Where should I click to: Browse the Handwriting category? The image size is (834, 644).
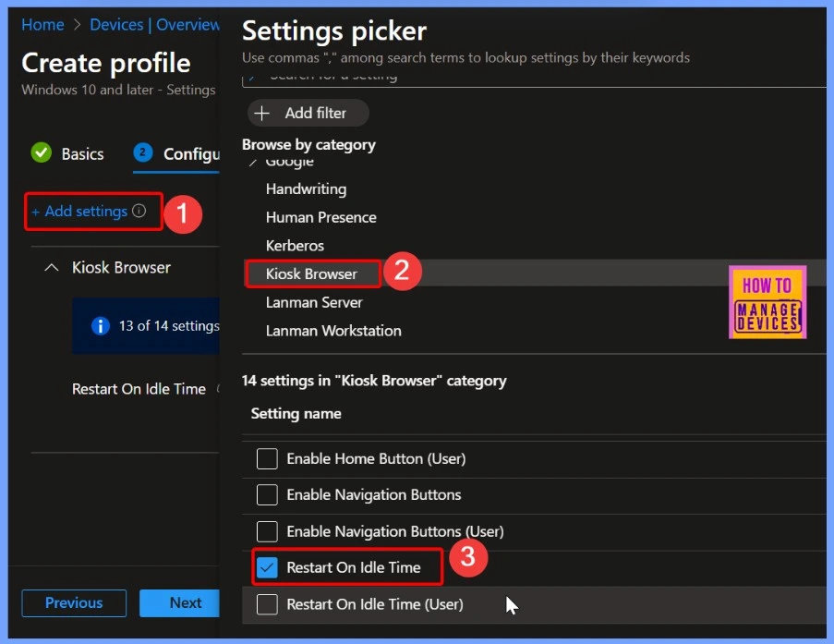(306, 188)
